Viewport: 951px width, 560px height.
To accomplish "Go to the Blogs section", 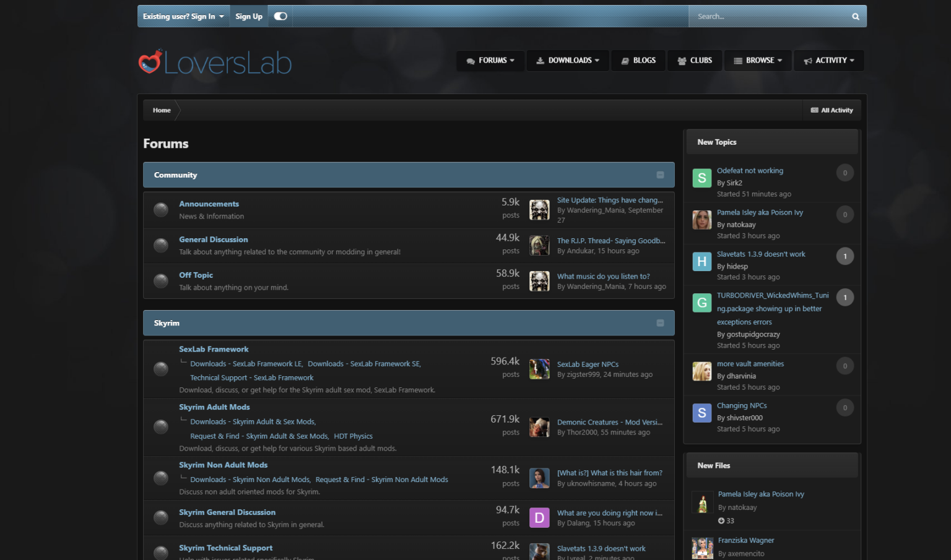I will (x=638, y=61).
